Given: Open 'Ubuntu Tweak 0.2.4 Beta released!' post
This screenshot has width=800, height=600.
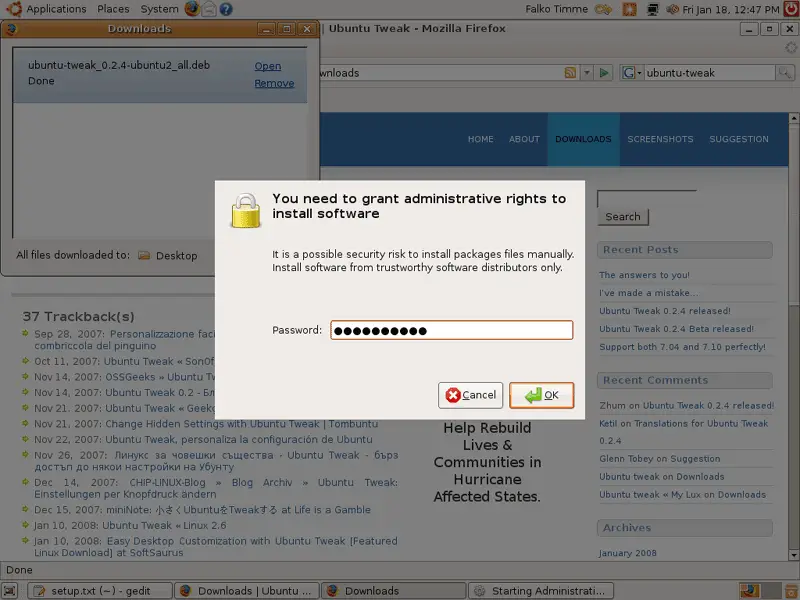Looking at the screenshot, I should pyautogui.click(x=677, y=329).
